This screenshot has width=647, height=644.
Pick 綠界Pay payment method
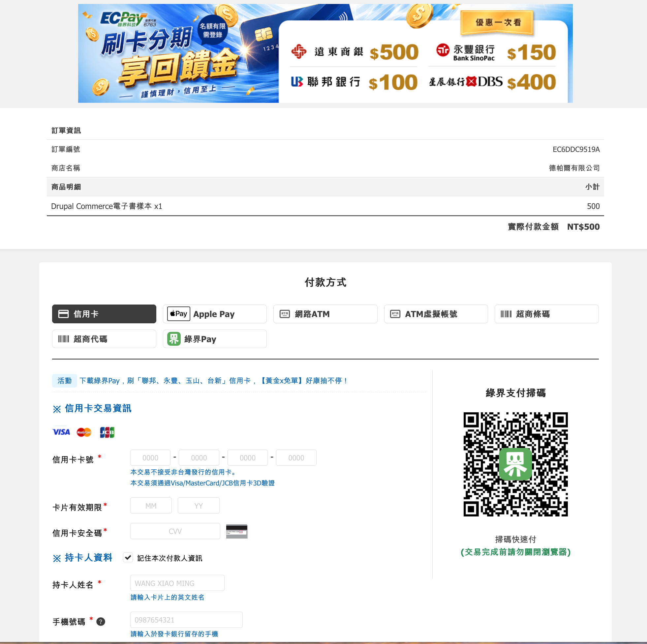point(214,339)
